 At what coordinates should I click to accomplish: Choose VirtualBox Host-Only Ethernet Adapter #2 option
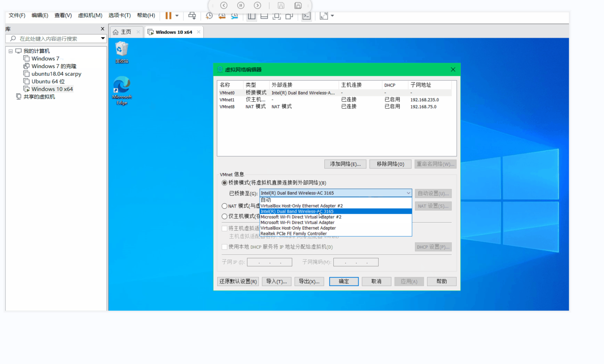tap(336, 206)
